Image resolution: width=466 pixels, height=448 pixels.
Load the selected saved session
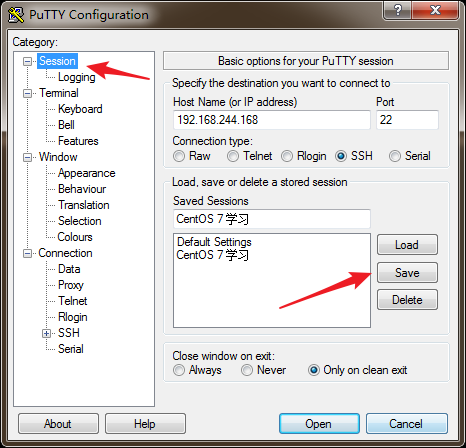pos(407,245)
